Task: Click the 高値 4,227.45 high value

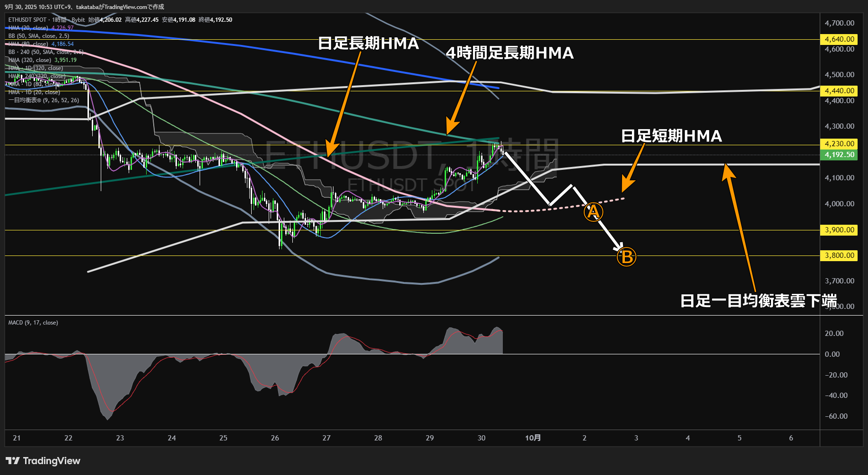Action: click(142, 20)
